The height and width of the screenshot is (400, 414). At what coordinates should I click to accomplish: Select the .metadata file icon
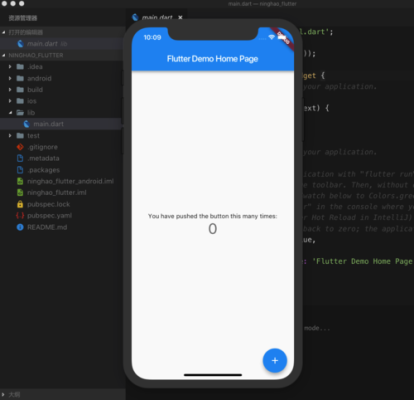20,158
